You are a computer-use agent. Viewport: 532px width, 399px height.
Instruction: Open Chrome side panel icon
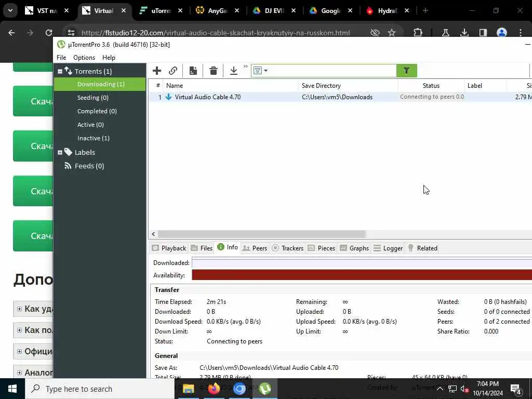[483, 33]
